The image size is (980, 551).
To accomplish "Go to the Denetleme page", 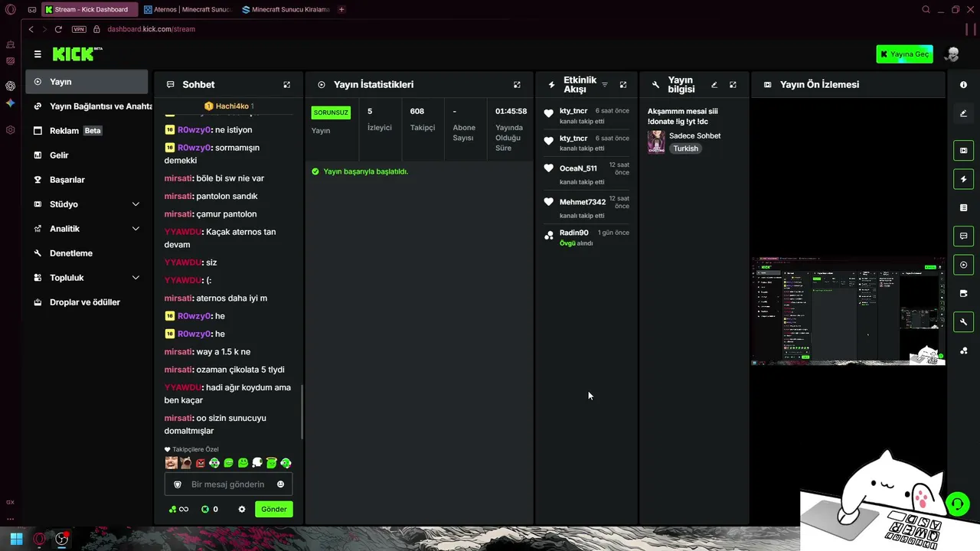I will pos(87,253).
